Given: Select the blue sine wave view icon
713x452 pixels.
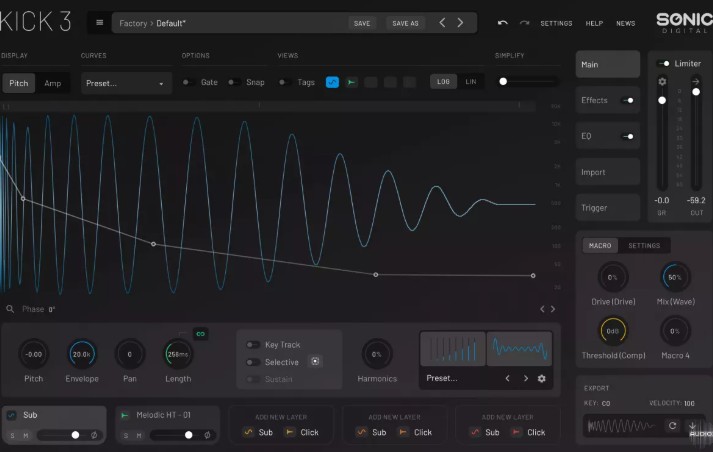Looking at the screenshot, I should pyautogui.click(x=332, y=82).
